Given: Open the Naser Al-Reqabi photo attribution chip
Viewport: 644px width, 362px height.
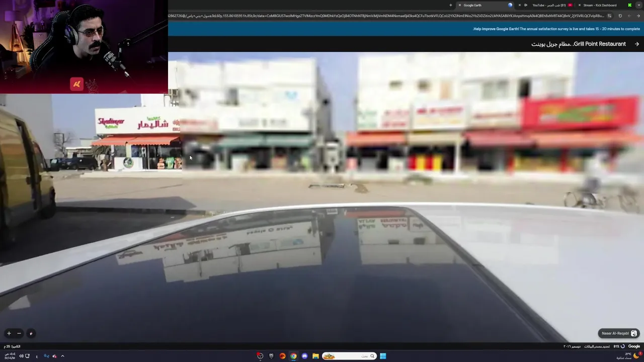Looking at the screenshot, I should 619,333.
